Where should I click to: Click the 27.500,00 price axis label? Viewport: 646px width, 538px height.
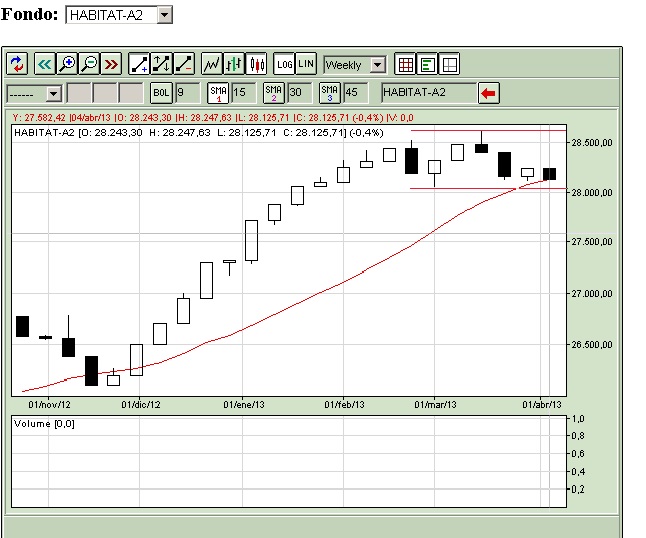(x=592, y=242)
